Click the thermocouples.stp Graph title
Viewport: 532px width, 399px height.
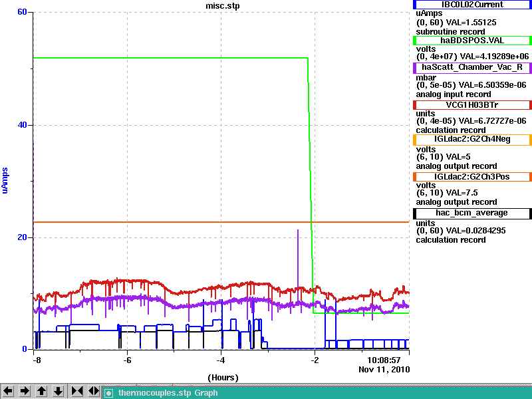pyautogui.click(x=168, y=393)
